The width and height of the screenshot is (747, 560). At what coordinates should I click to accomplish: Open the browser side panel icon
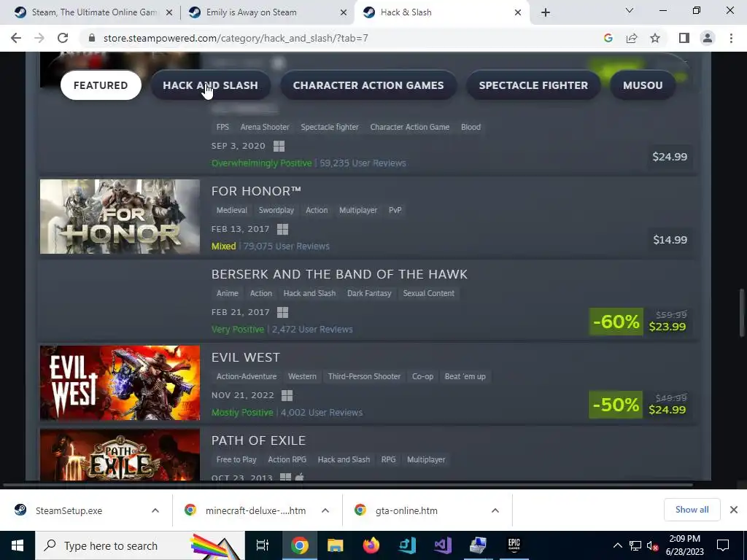pos(684,38)
